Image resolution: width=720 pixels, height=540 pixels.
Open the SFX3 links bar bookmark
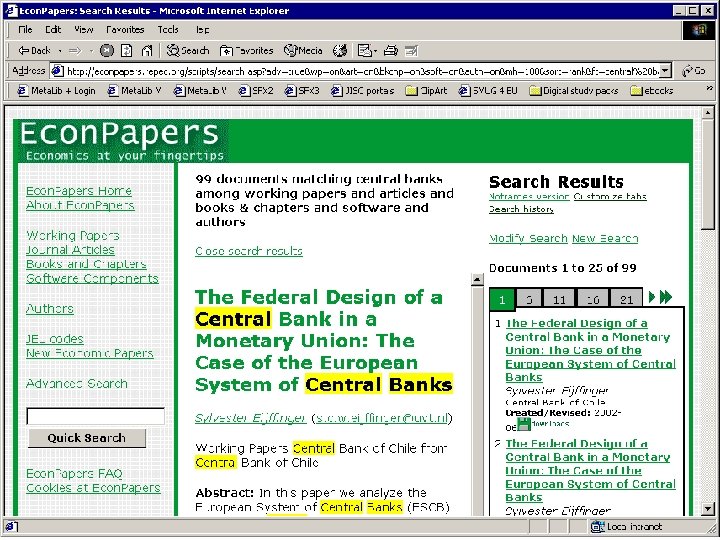point(302,91)
